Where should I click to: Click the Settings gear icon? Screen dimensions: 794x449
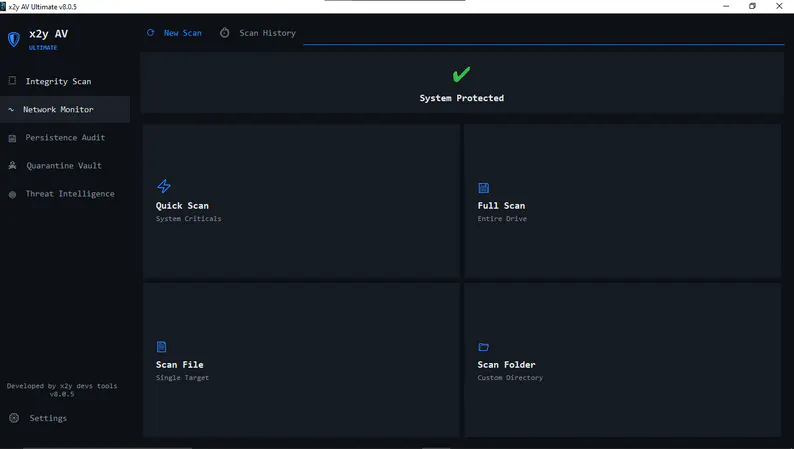14,418
